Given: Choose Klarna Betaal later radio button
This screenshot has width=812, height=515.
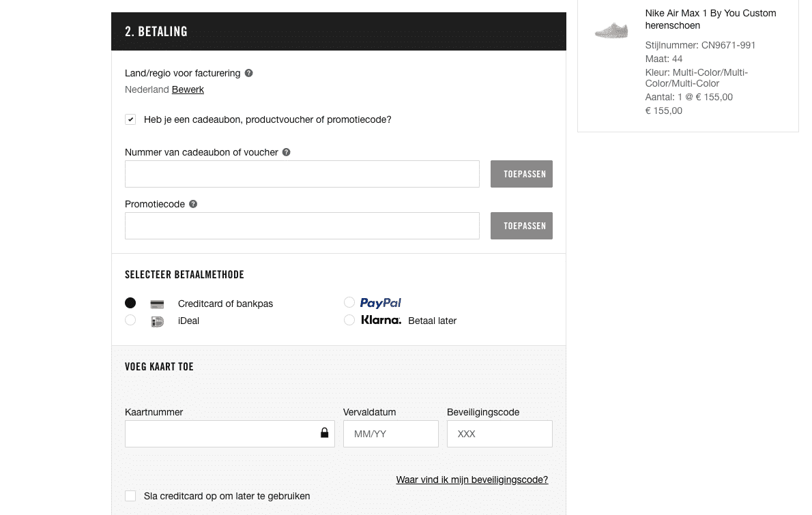Looking at the screenshot, I should click(x=349, y=320).
